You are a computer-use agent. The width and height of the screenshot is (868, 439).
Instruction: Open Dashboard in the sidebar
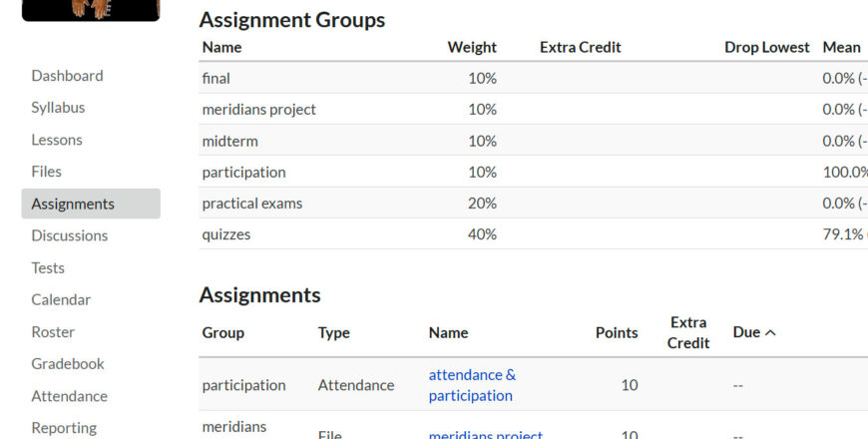[67, 76]
